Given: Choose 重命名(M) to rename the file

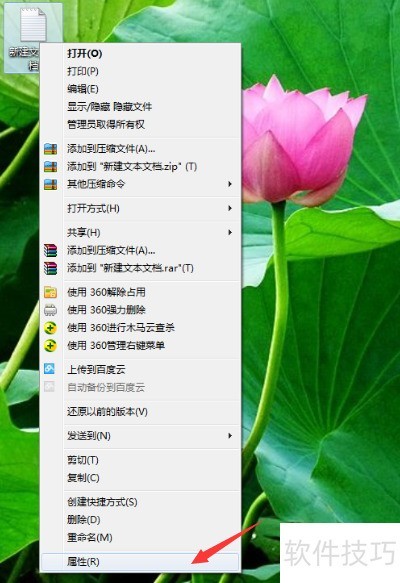Looking at the screenshot, I should click(x=140, y=537).
